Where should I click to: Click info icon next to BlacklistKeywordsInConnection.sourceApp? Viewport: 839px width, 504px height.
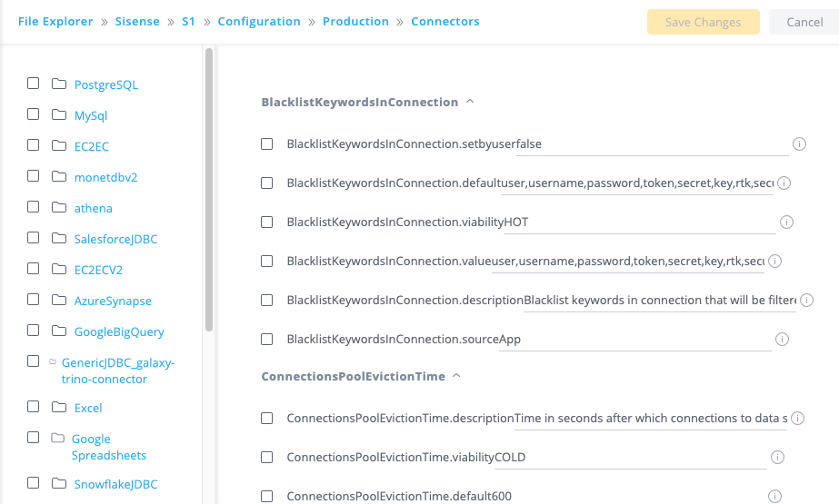781,339
